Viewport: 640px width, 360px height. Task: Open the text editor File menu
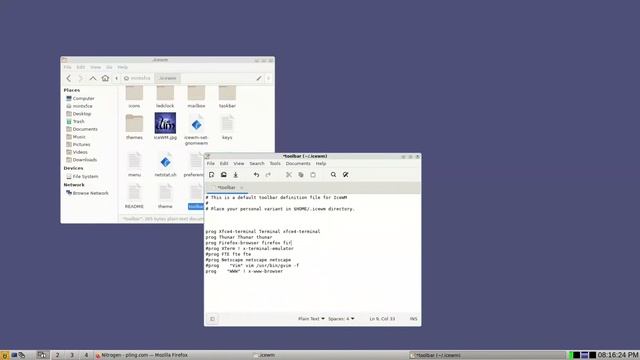point(211,163)
